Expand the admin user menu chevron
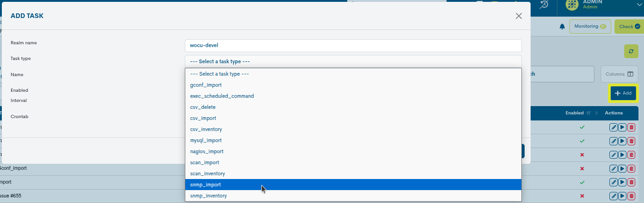Screen dimensions: 644x203 click(x=639, y=4)
